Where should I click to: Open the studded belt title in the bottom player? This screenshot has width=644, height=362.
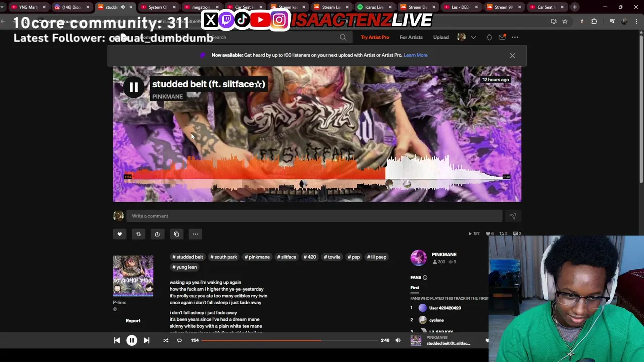coord(448,343)
